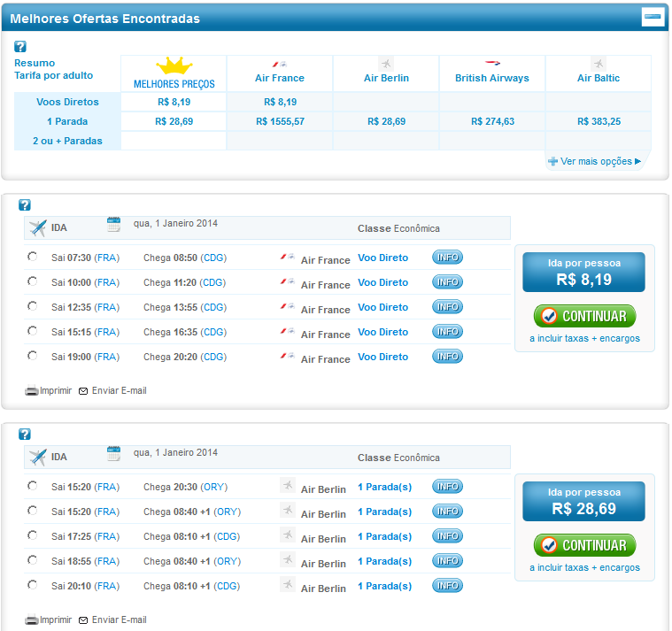
Task: Click Air France logo on 07:30 flight row
Action: [287, 257]
